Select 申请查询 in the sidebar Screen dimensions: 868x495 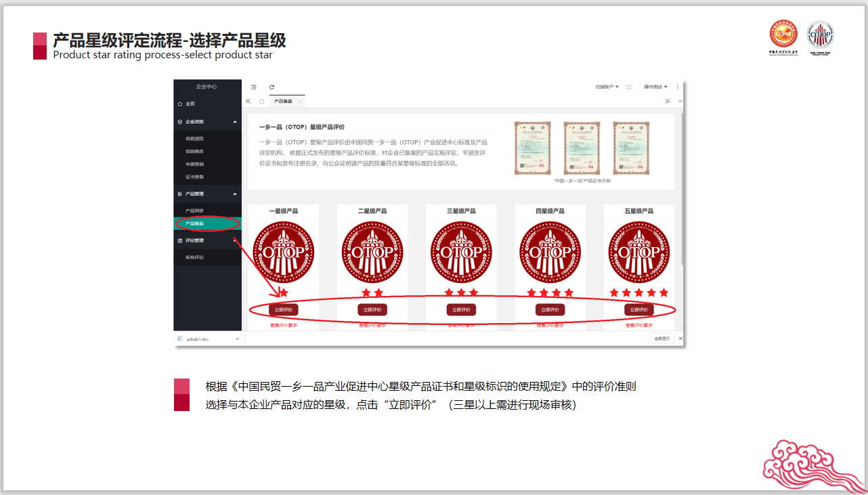pos(195,164)
